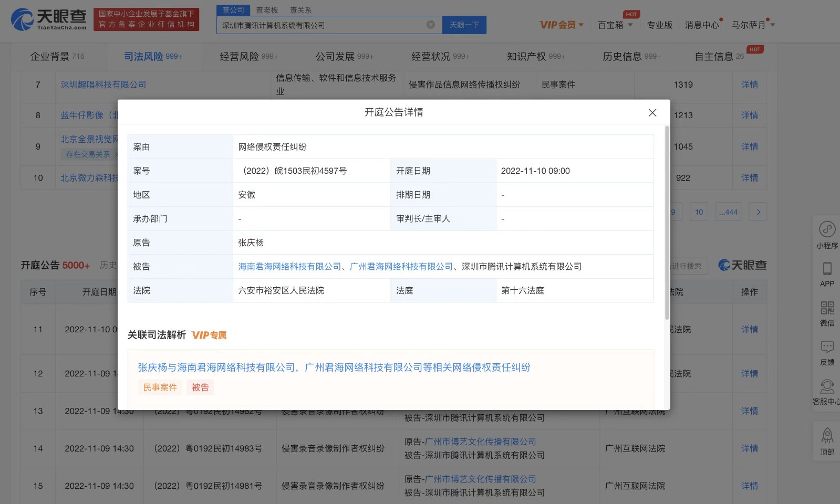Select case number (2022)皖1503民初4597号 in dialog
Screen dimensions: 840x504
[x=293, y=171]
